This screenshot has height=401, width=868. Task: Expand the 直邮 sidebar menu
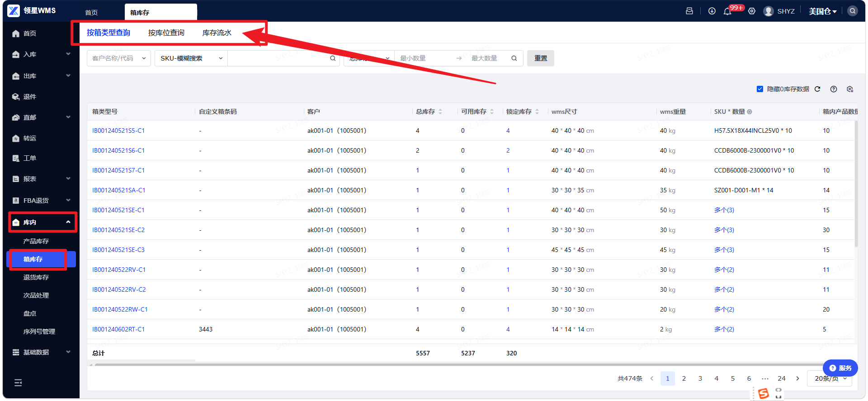coord(41,117)
